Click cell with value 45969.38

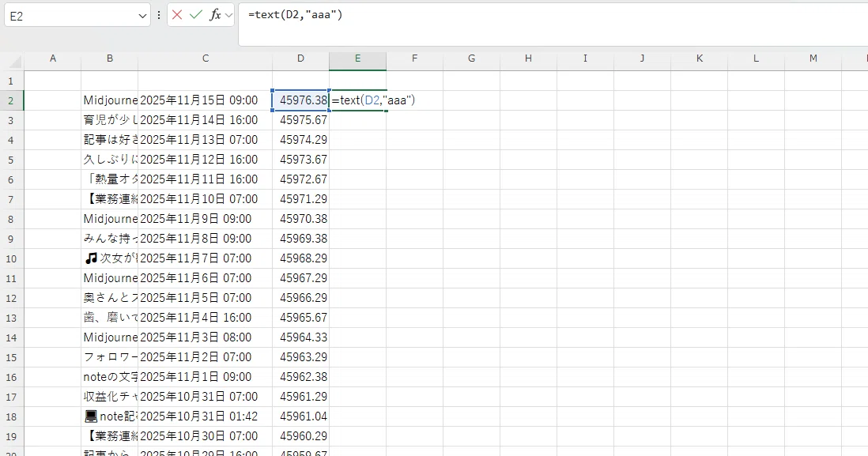click(300, 239)
